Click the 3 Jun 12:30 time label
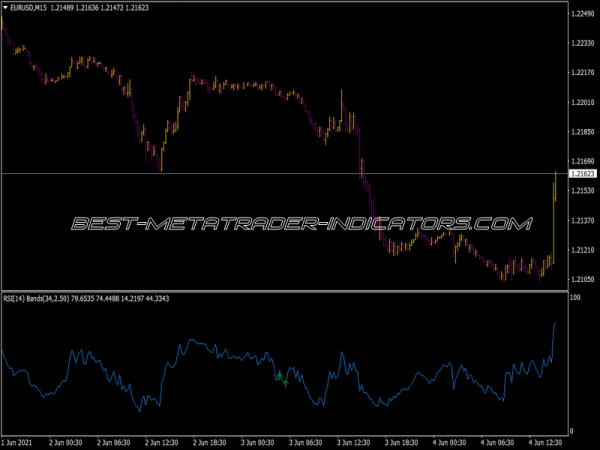This screenshot has height=450, width=600. (353, 443)
